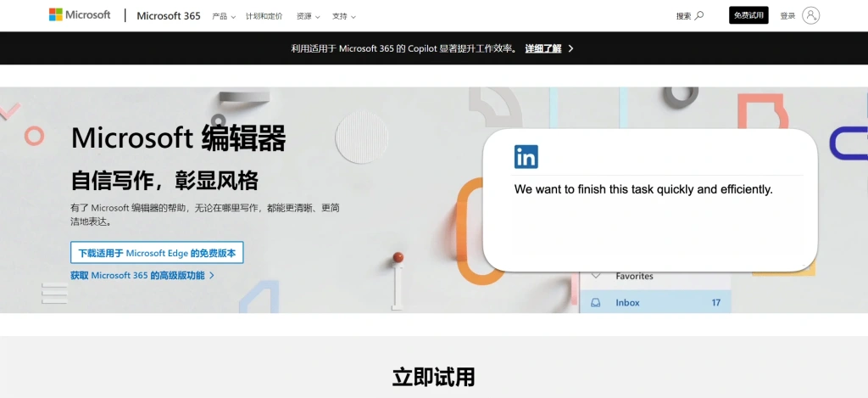This screenshot has height=398, width=868.
Task: Click the 免费试用 button
Action: coord(748,15)
